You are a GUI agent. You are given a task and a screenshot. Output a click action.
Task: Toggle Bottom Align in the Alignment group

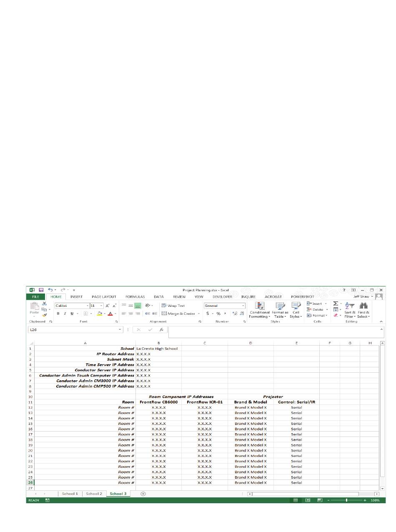pyautogui.click(x=138, y=306)
